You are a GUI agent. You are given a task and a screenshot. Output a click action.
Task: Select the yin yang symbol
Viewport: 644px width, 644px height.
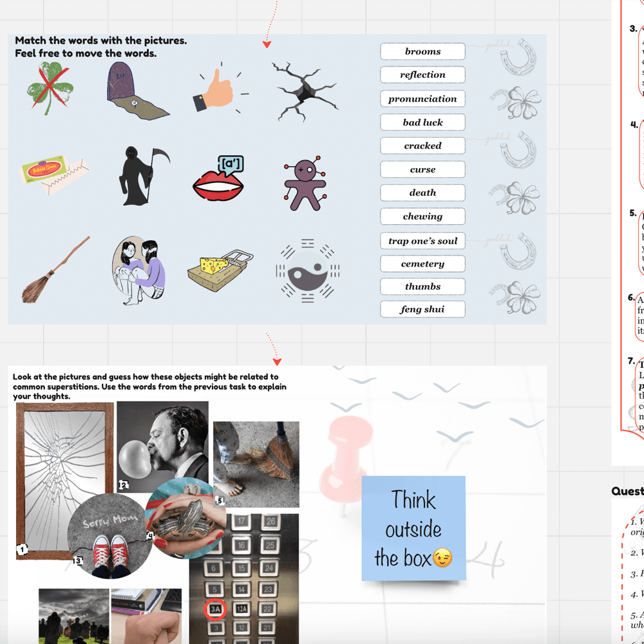tap(307, 270)
